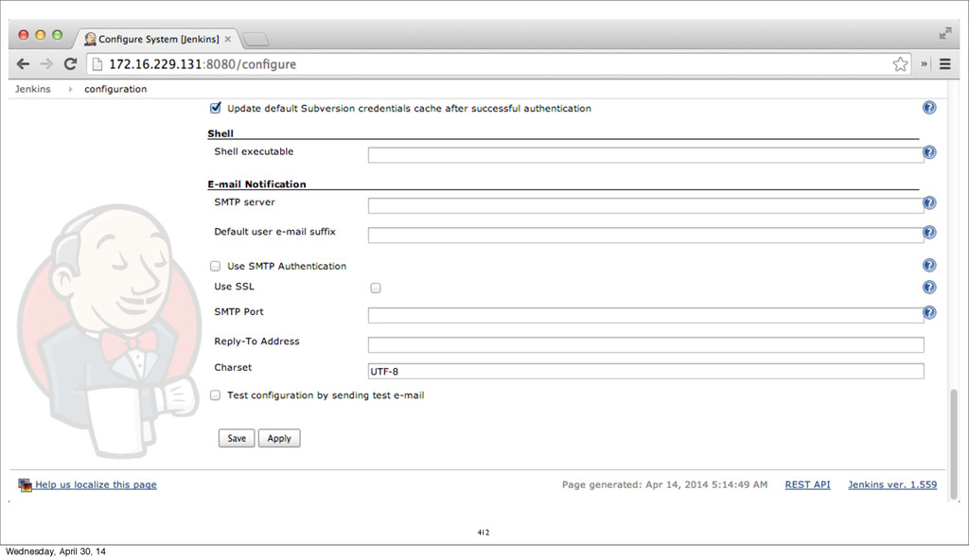Click the E-mail Notification section heading
Viewport: 969px width, 560px height.
(x=256, y=184)
